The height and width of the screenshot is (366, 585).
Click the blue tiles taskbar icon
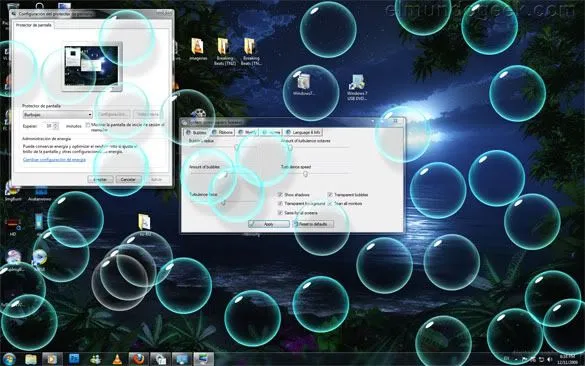tap(74, 359)
